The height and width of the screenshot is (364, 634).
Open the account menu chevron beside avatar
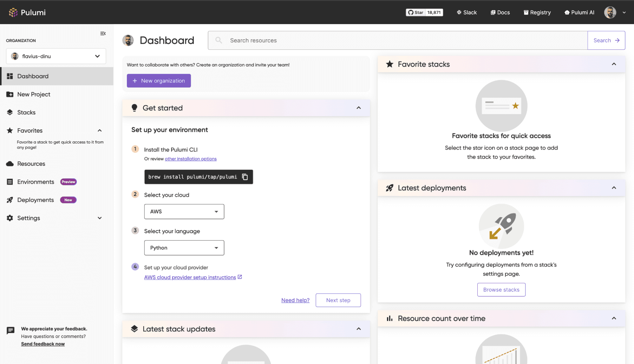click(624, 13)
